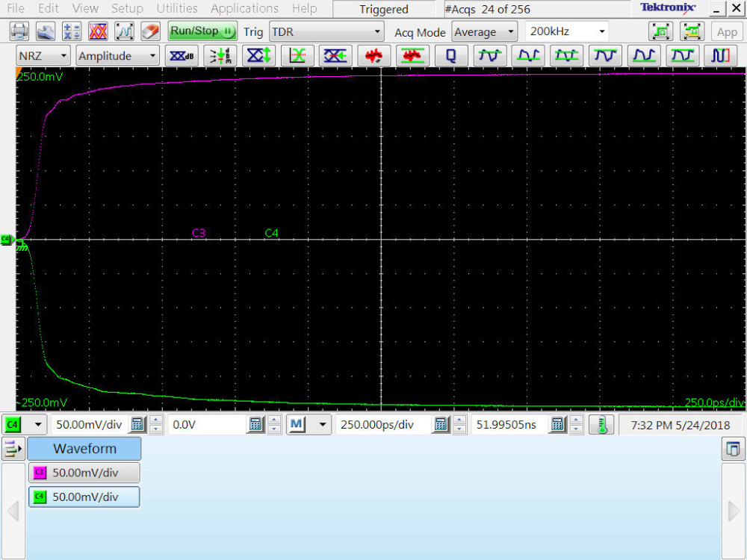Screen dimensions: 747x560
Task: Open the math operators calculator icon
Action: [x=72, y=31]
